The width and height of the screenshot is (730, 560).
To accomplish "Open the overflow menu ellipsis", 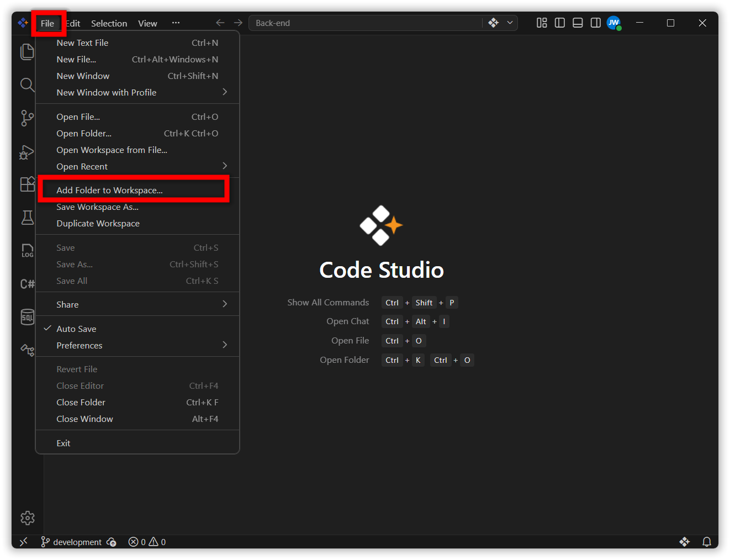I will tap(176, 23).
